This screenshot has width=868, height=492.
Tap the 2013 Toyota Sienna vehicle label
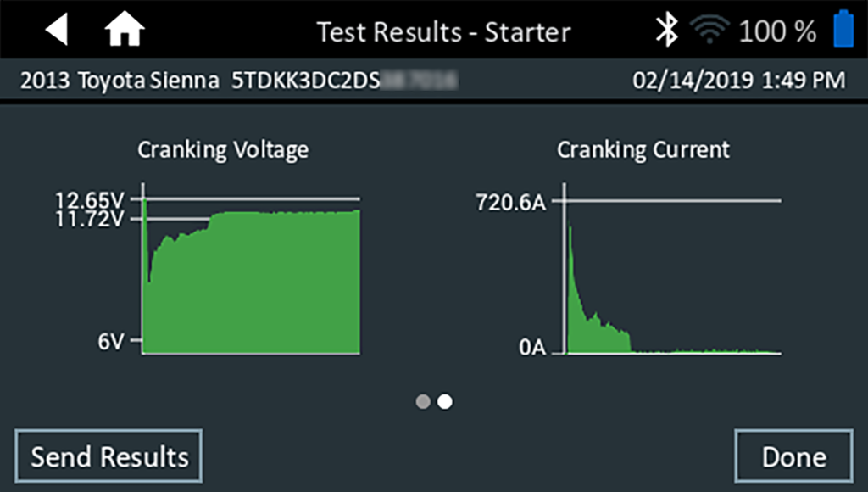[x=124, y=81]
